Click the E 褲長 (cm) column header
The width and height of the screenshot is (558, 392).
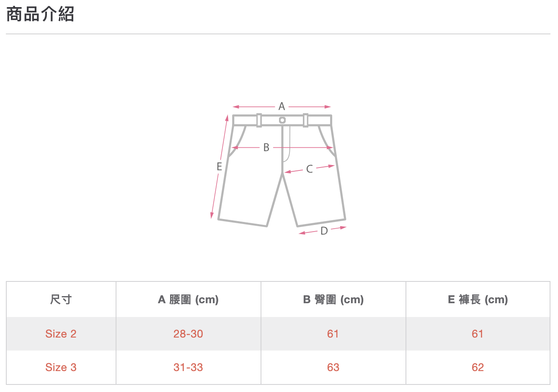pos(478,299)
